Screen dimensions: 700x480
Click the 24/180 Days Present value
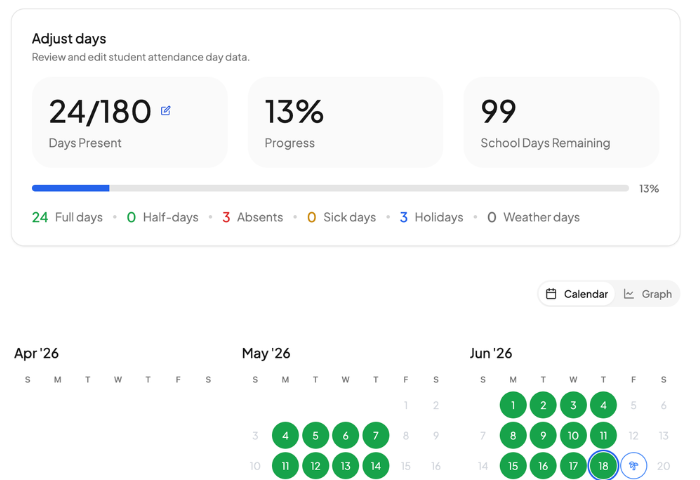(x=100, y=111)
